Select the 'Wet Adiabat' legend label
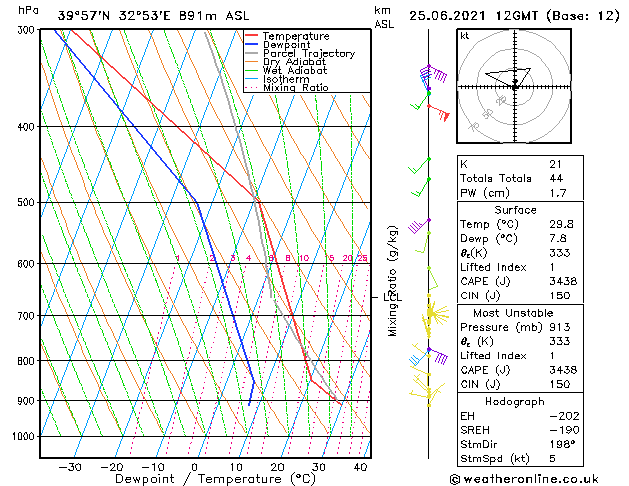The image size is (629, 486). [295, 70]
